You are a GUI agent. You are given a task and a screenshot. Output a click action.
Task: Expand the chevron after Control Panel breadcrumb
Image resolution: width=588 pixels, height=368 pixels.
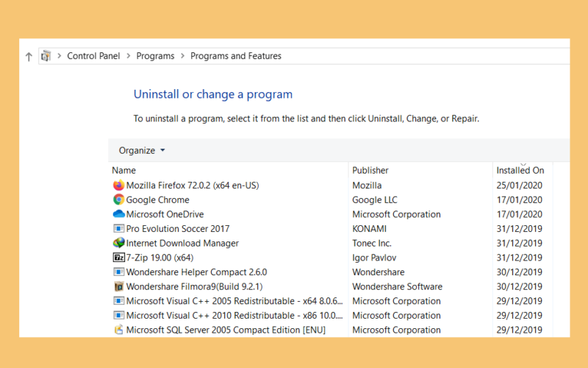tap(128, 56)
